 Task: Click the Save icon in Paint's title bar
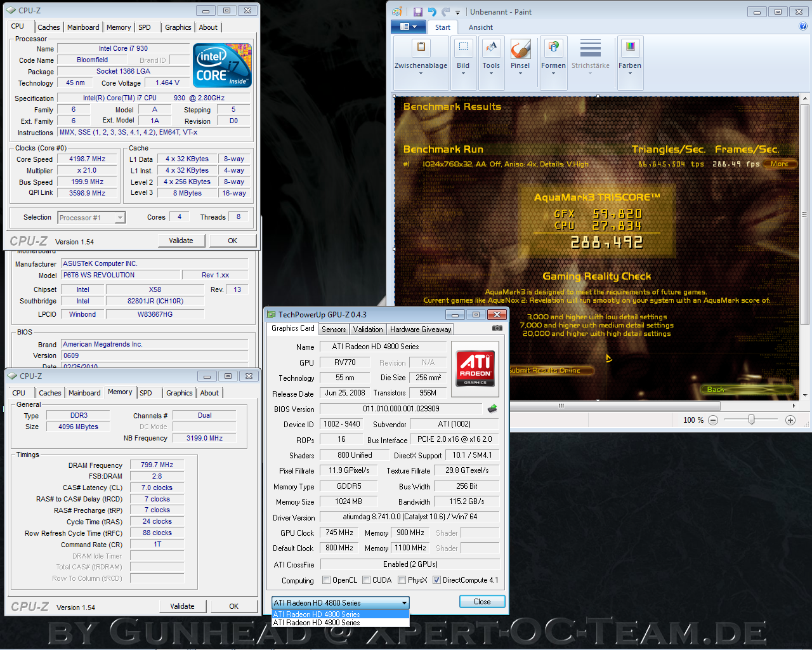(417, 11)
